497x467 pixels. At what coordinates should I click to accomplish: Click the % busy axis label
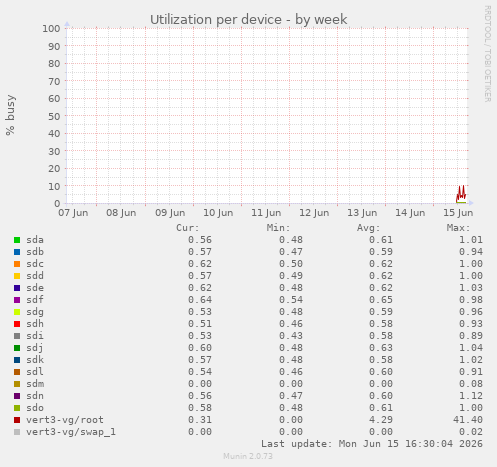[10, 115]
